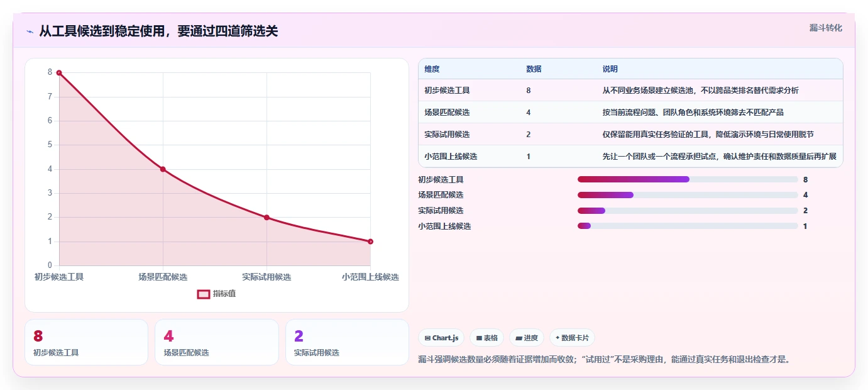Click the 初步候选工具 progress bar

(688, 179)
